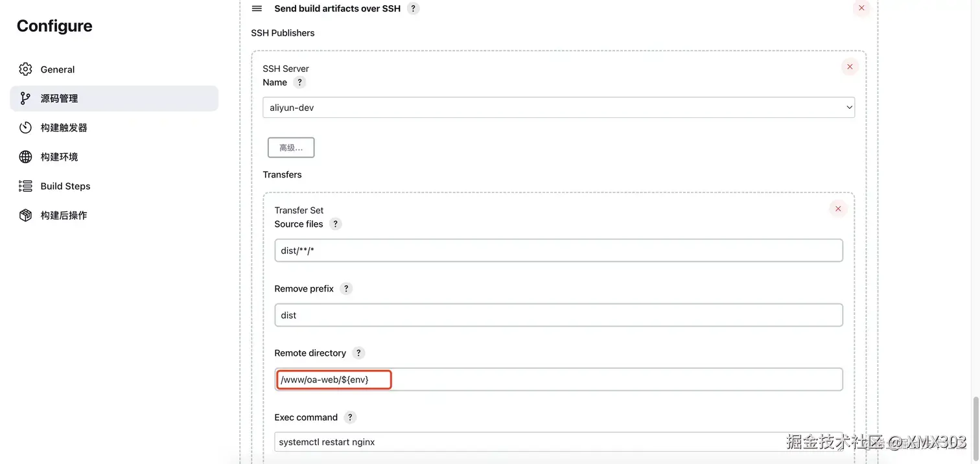
Task: Delete the Transfer Set
Action: [x=838, y=209]
